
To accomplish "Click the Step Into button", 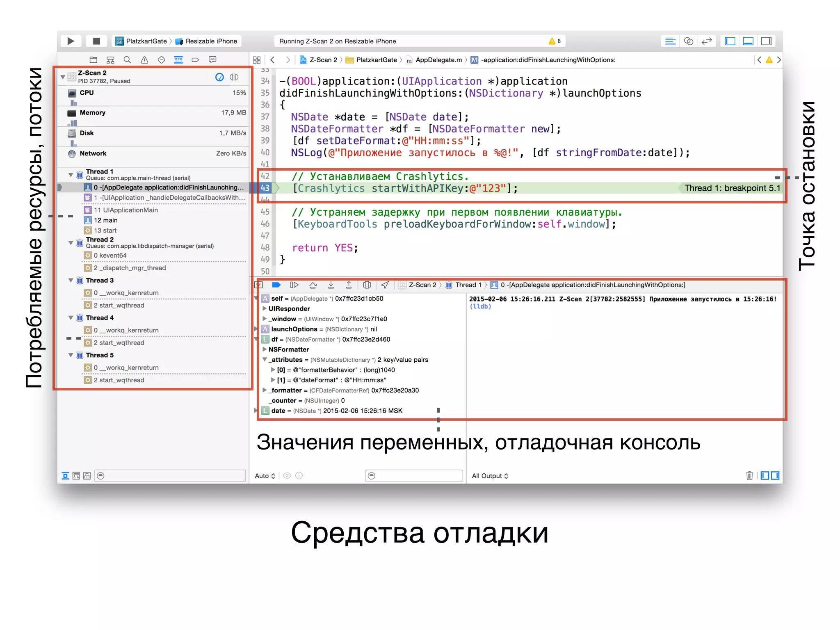I will 331,285.
